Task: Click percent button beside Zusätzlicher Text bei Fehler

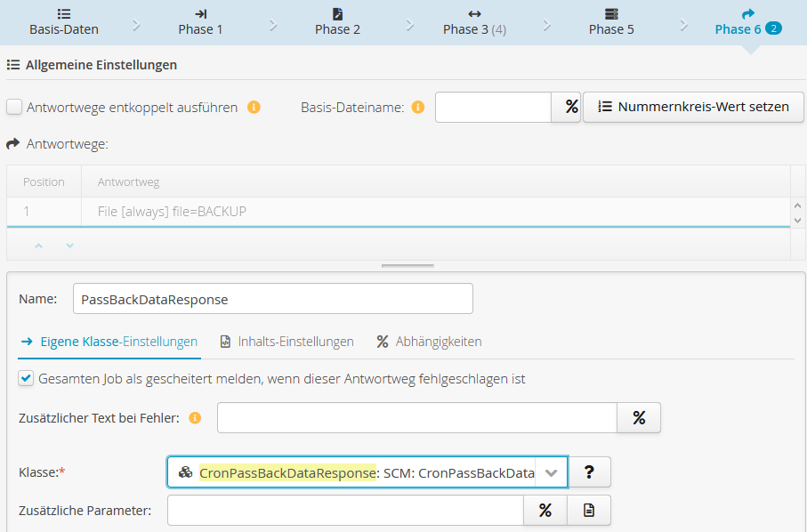Action: click(639, 417)
